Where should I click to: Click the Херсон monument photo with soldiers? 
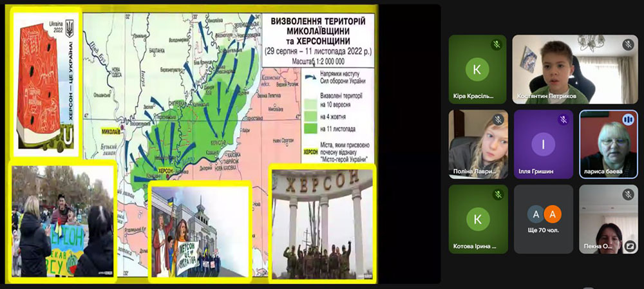322,223
